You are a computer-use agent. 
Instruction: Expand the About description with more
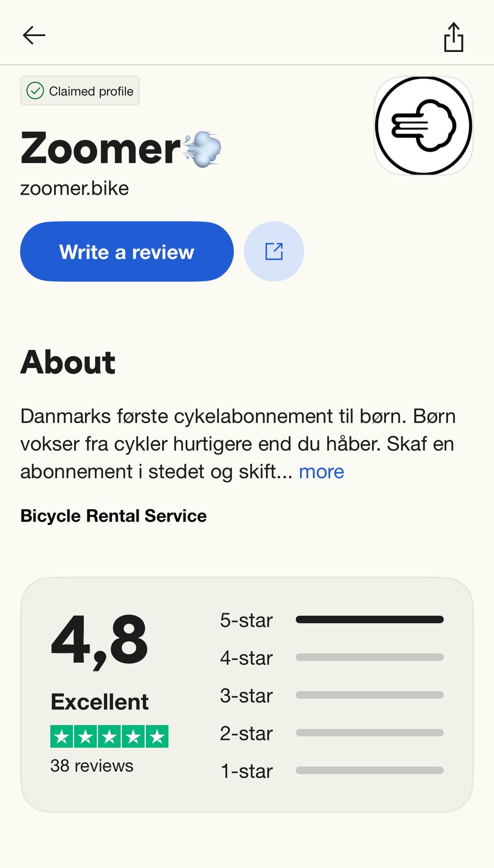click(x=321, y=472)
